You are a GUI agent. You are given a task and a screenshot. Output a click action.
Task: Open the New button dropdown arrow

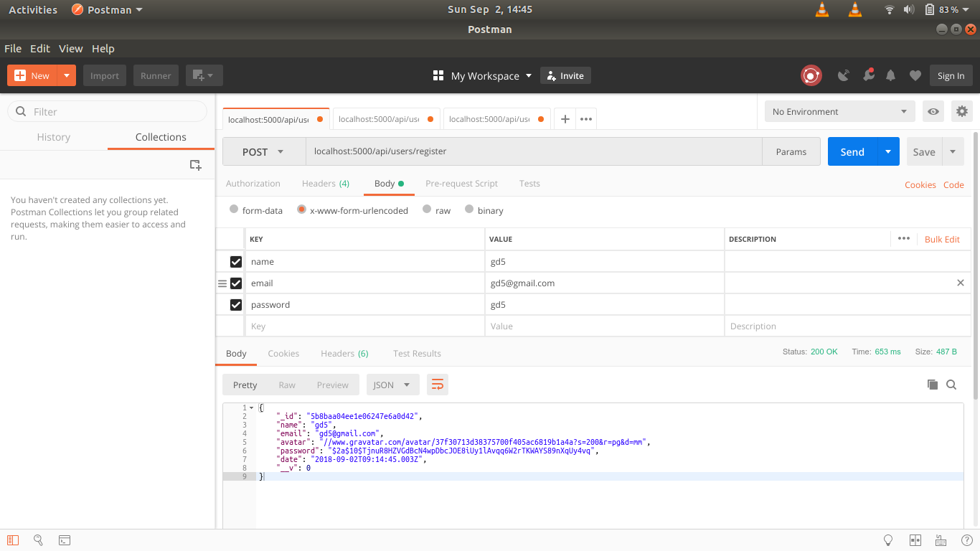(x=67, y=75)
